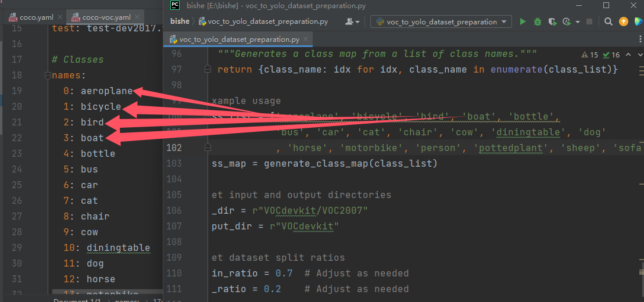Run with coverage shield icon
Viewport: 644px width, 302px height.
(x=552, y=21)
